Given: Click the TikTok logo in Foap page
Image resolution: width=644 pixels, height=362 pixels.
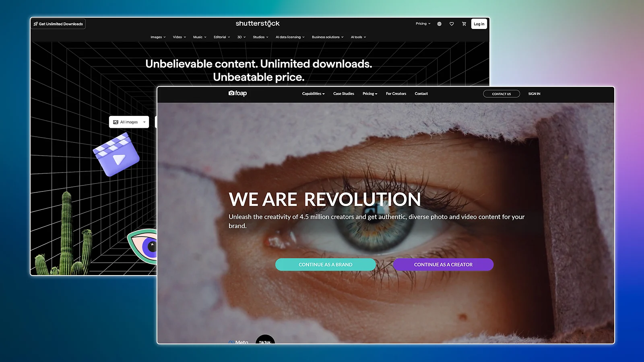Looking at the screenshot, I should click(265, 339).
